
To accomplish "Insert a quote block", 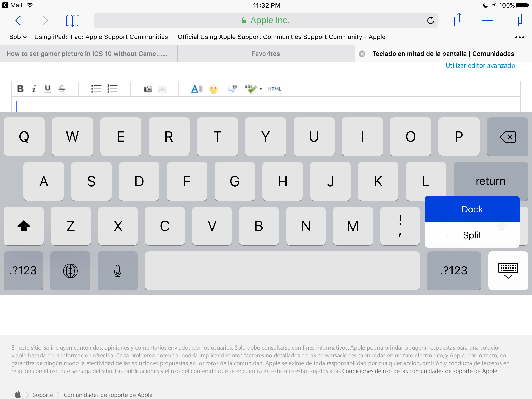I will pos(232,89).
